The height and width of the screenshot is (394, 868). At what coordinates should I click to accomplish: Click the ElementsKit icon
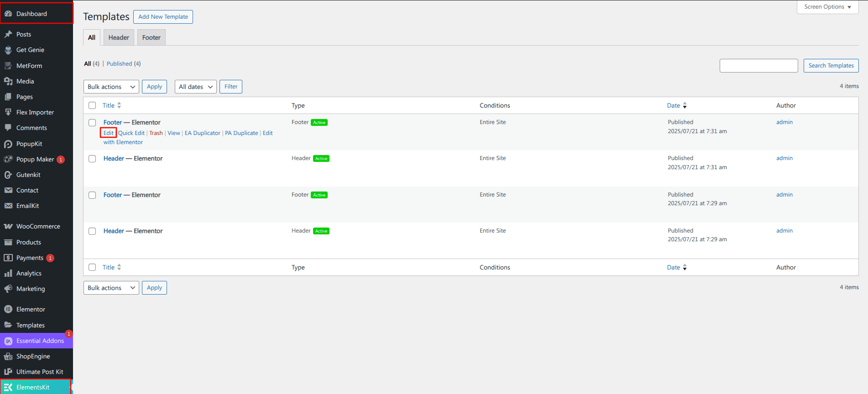pyautogui.click(x=8, y=387)
